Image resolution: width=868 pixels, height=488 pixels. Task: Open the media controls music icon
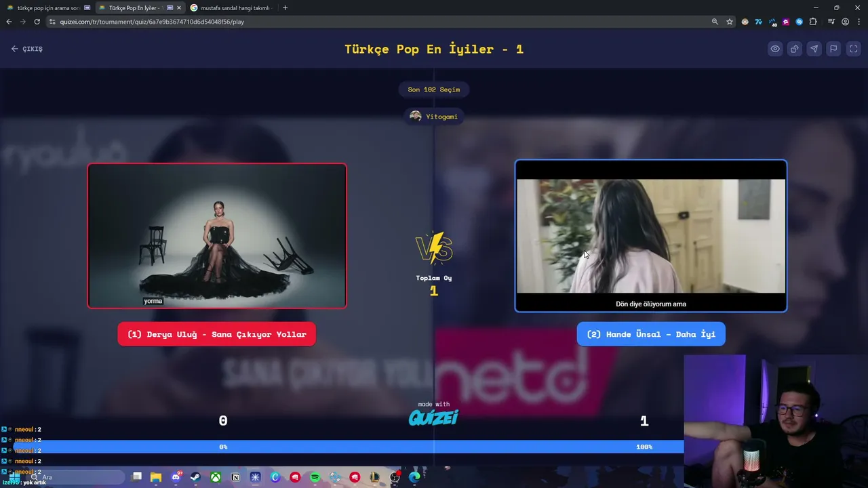click(831, 22)
